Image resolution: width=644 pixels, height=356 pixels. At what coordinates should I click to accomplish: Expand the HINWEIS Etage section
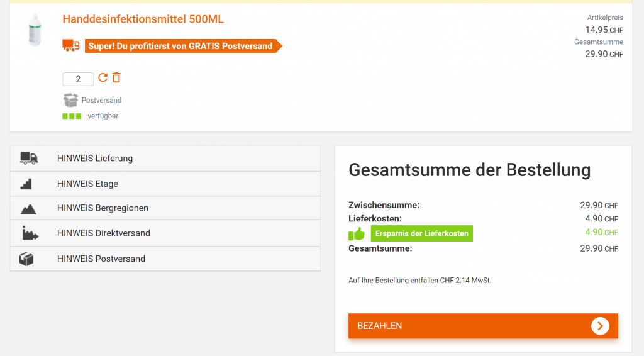click(87, 184)
